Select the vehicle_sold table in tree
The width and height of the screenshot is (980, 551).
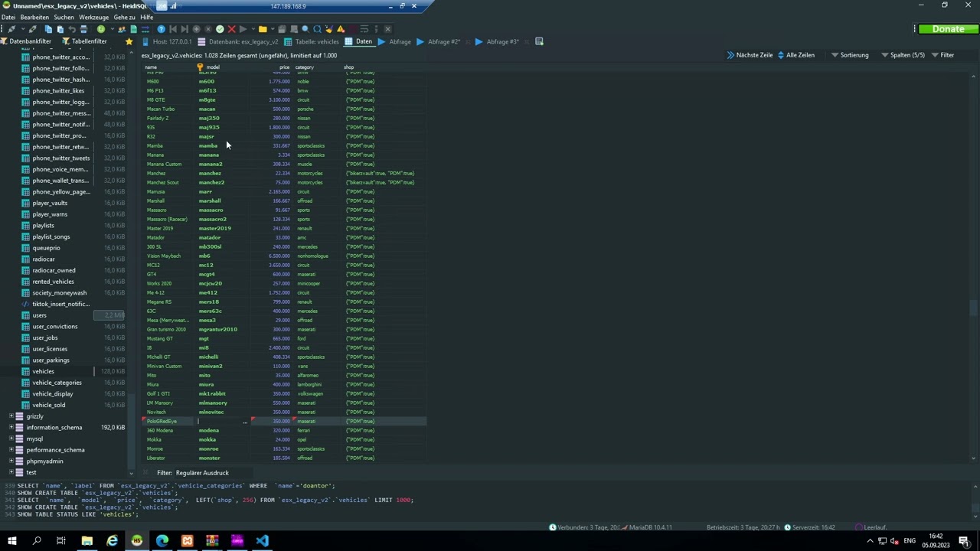click(48, 405)
